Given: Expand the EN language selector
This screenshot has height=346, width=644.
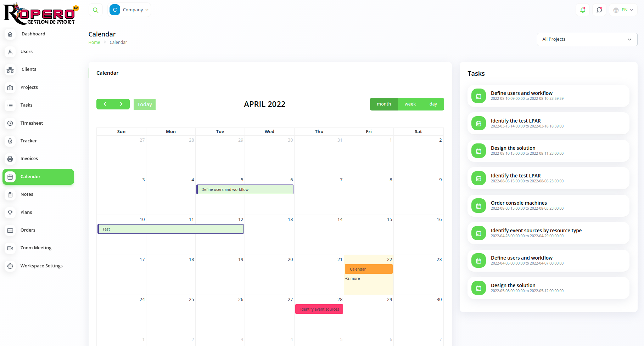Looking at the screenshot, I should 623,10.
